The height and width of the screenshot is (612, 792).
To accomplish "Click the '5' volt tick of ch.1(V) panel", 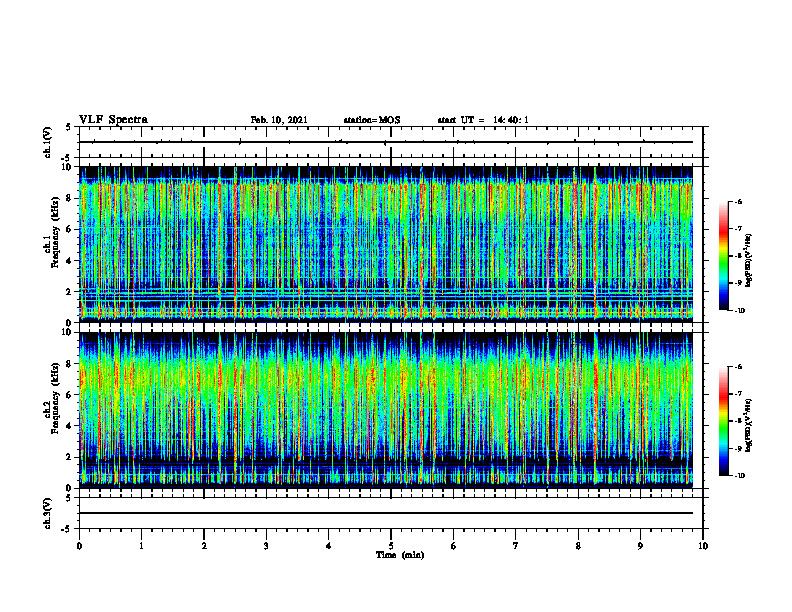I will (x=68, y=127).
